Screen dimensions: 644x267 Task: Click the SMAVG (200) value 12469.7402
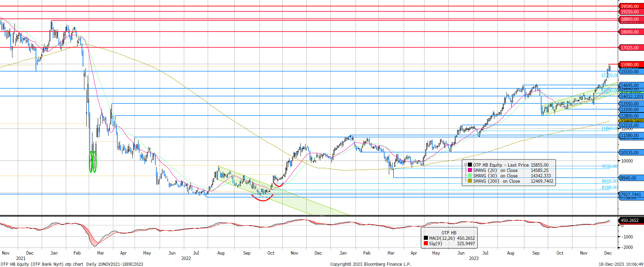pyautogui.click(x=542, y=181)
